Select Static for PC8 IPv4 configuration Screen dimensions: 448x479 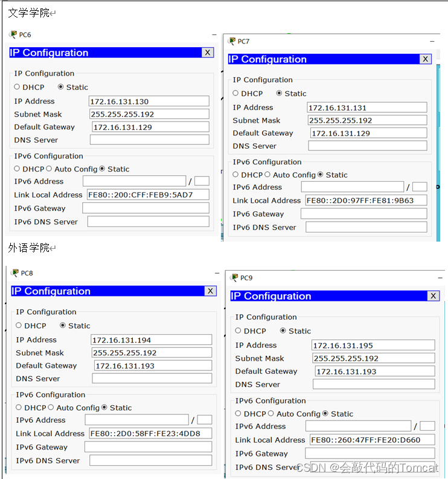pos(63,326)
